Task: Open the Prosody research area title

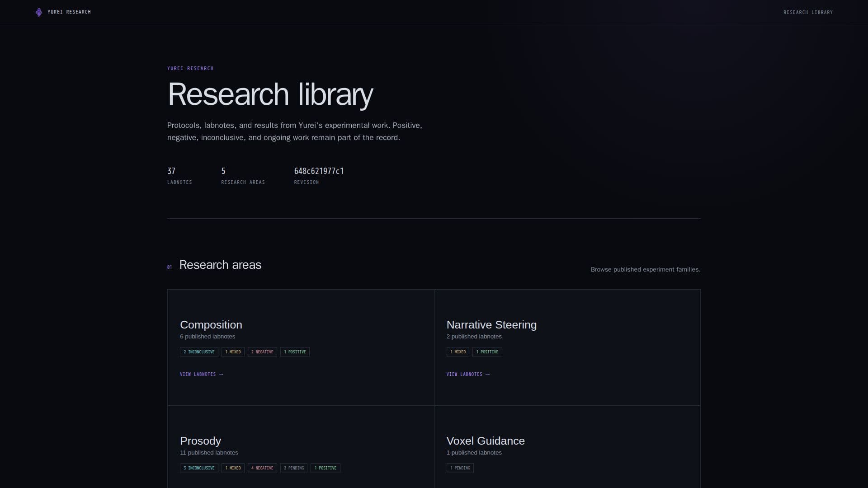Action: point(200,441)
